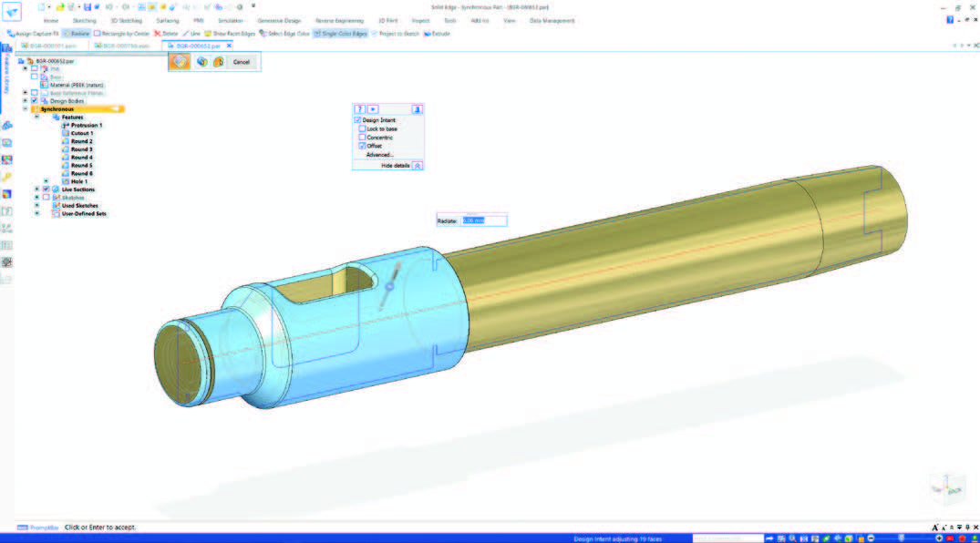980x543 pixels.
Task: Click the Radiate distance value field
Action: coord(484,220)
